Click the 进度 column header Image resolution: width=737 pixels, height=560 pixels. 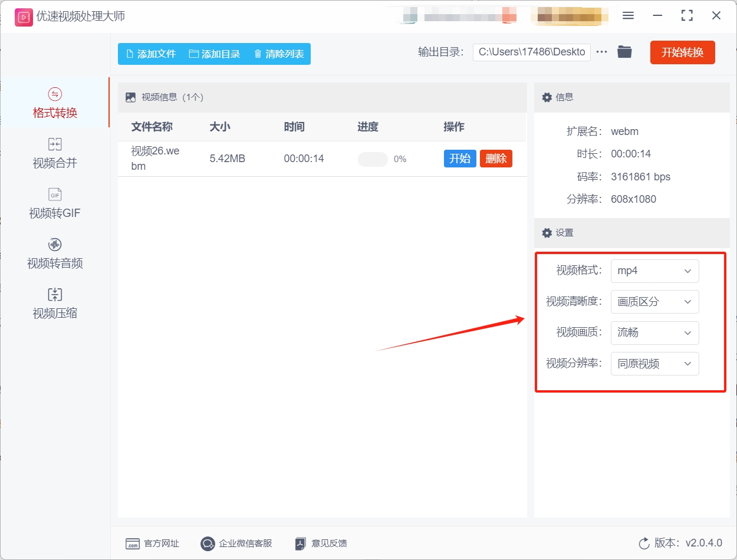368,127
